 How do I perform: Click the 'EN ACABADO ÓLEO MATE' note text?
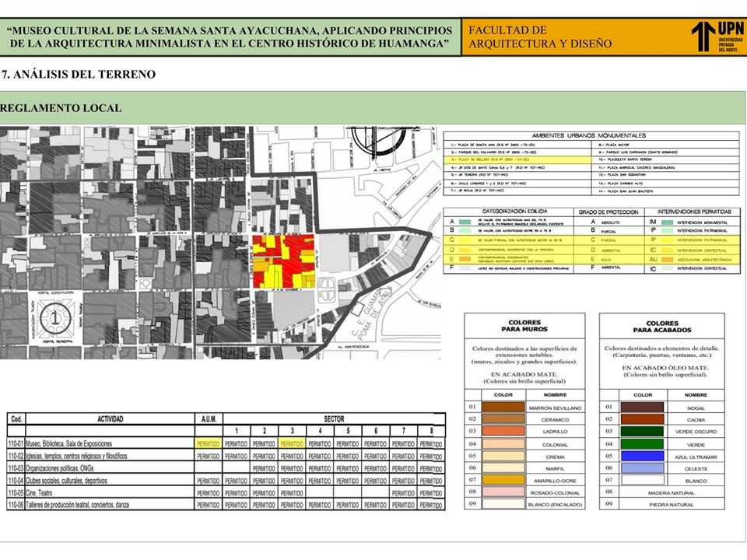pyautogui.click(x=665, y=368)
